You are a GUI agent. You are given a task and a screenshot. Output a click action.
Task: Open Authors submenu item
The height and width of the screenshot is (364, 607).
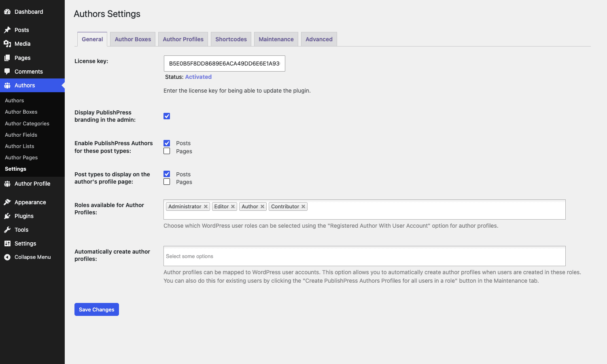tap(15, 100)
